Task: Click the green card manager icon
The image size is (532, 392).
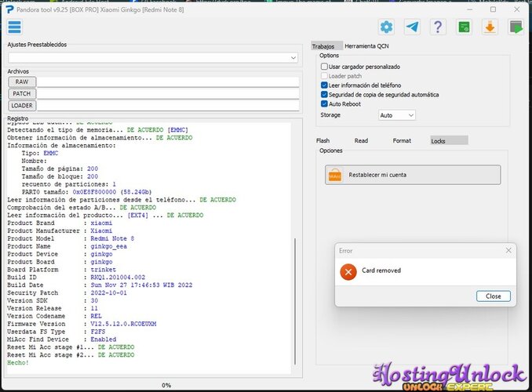Action: pyautogui.click(x=464, y=27)
